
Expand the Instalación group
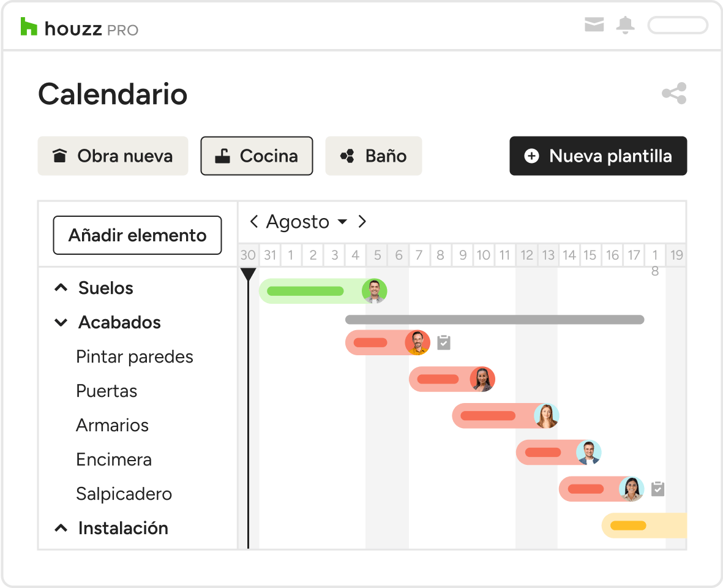pos(61,528)
